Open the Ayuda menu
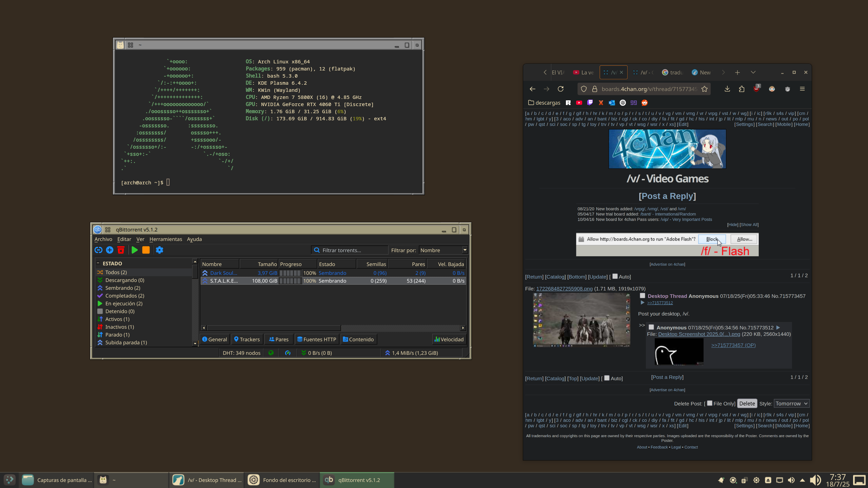 pyautogui.click(x=194, y=239)
